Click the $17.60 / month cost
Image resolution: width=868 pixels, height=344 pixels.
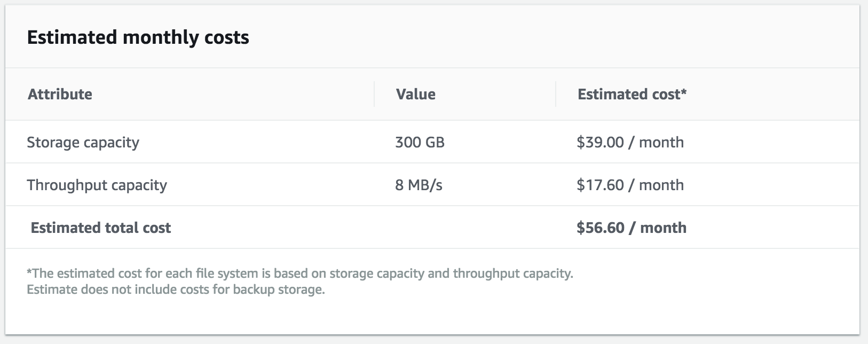pos(630,185)
